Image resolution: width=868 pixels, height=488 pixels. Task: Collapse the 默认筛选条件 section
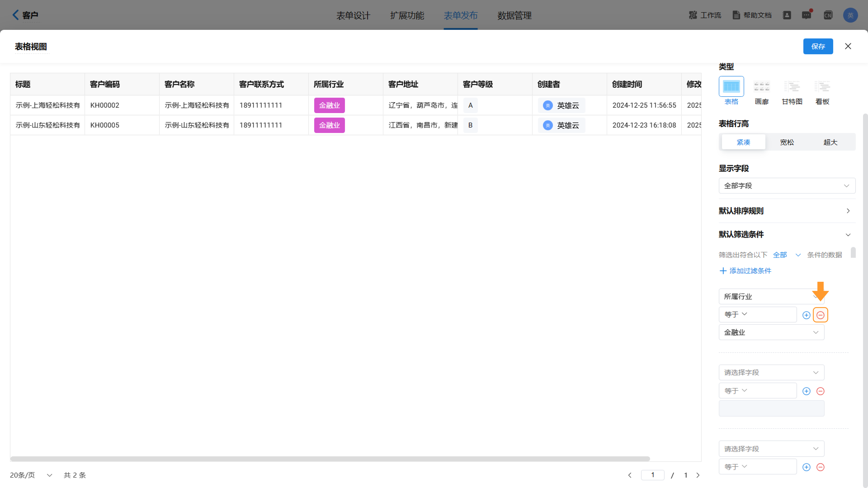[787, 235]
